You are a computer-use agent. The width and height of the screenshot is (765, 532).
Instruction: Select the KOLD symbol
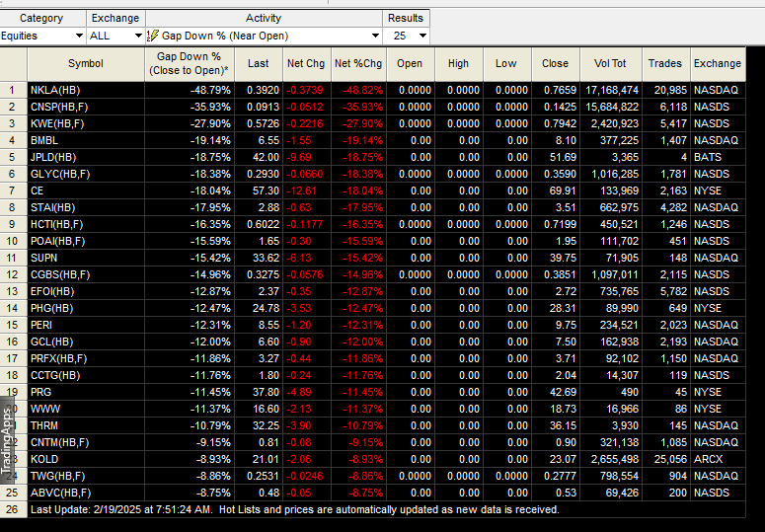pyautogui.click(x=43, y=459)
